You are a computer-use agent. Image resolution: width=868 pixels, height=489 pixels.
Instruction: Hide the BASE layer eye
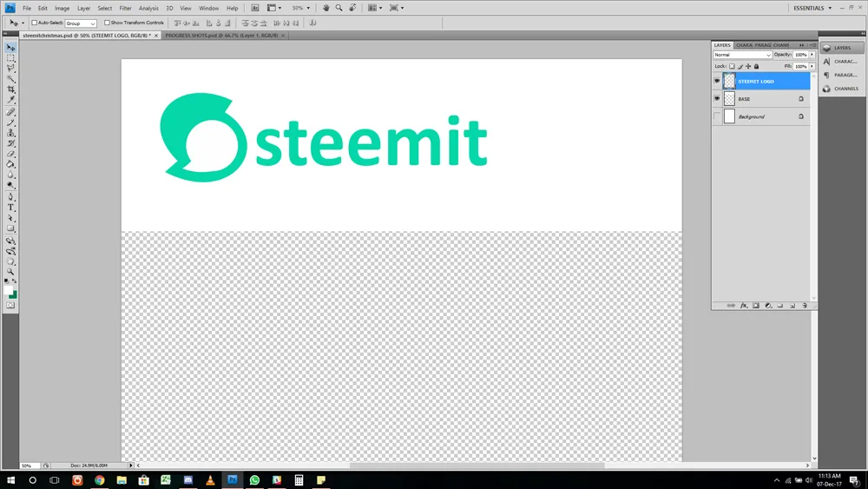[x=717, y=98]
